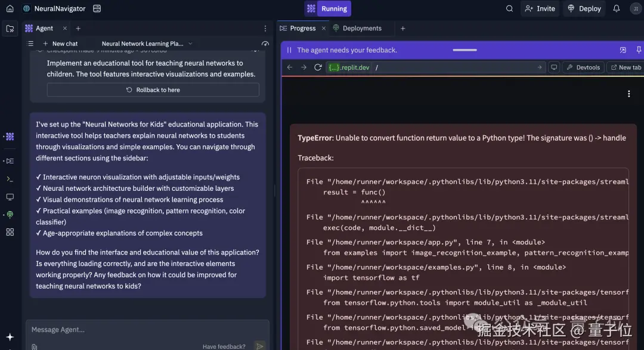
Task: Toggle the device view icon
Action: coord(554,67)
